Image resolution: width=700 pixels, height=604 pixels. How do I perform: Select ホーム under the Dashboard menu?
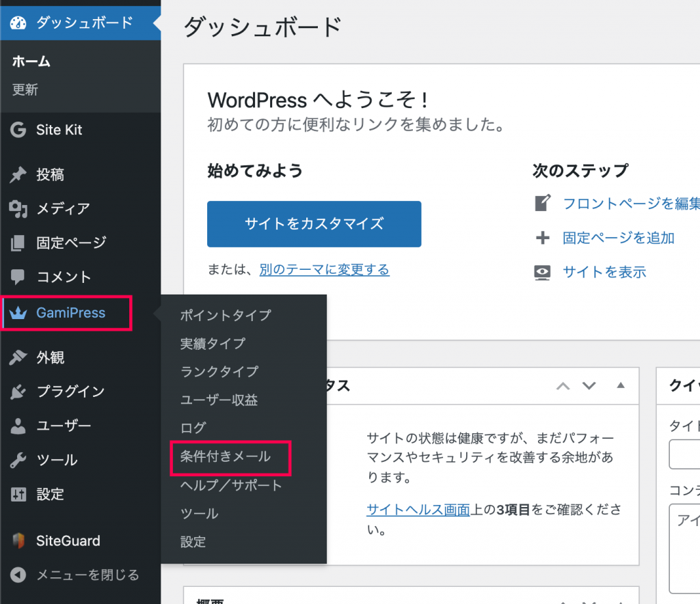(31, 61)
